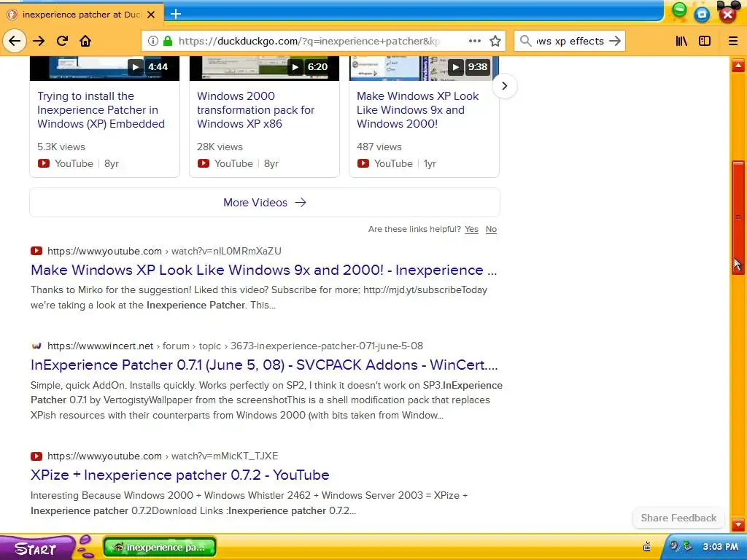Click the Share Feedback button
Viewport: 747px width, 560px height.
[x=678, y=518]
